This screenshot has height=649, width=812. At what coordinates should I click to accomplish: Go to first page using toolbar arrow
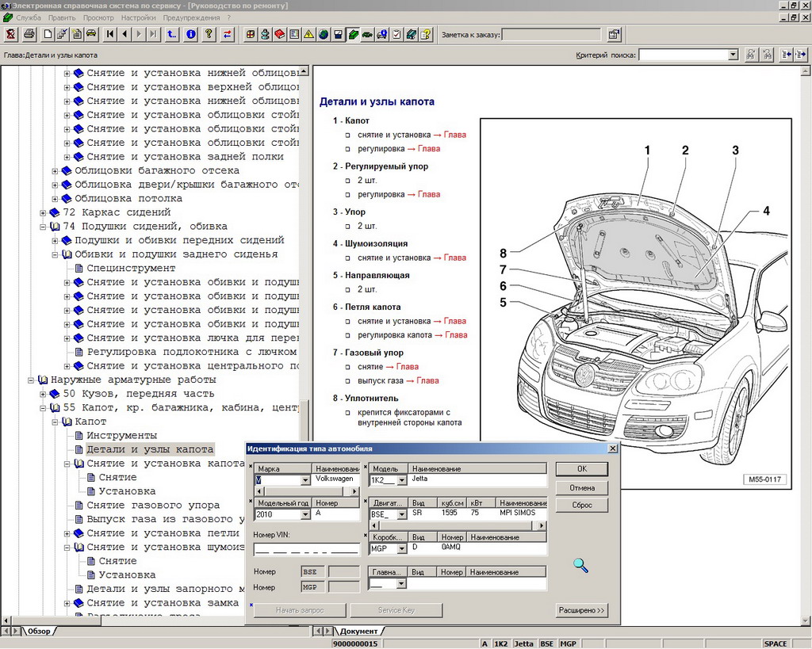click(110, 34)
